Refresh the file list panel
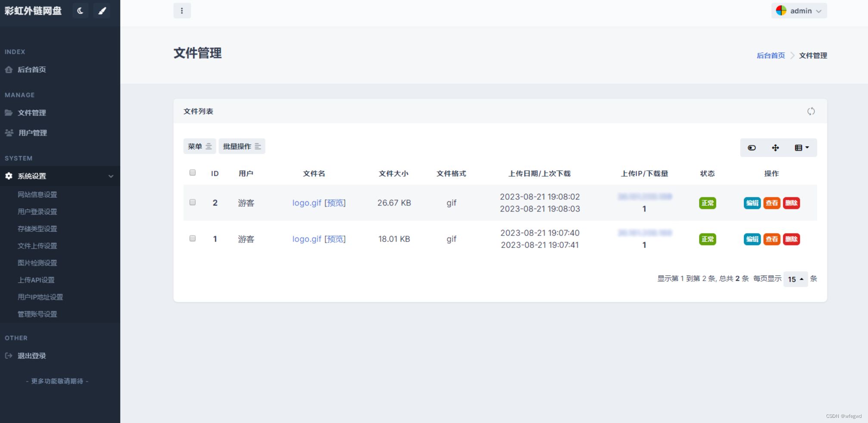 pos(811,112)
